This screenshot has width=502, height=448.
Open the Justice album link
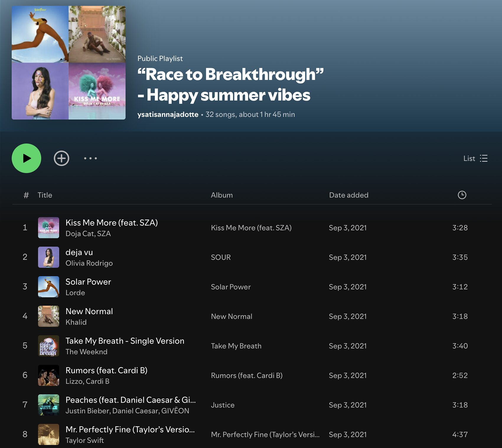click(x=223, y=405)
